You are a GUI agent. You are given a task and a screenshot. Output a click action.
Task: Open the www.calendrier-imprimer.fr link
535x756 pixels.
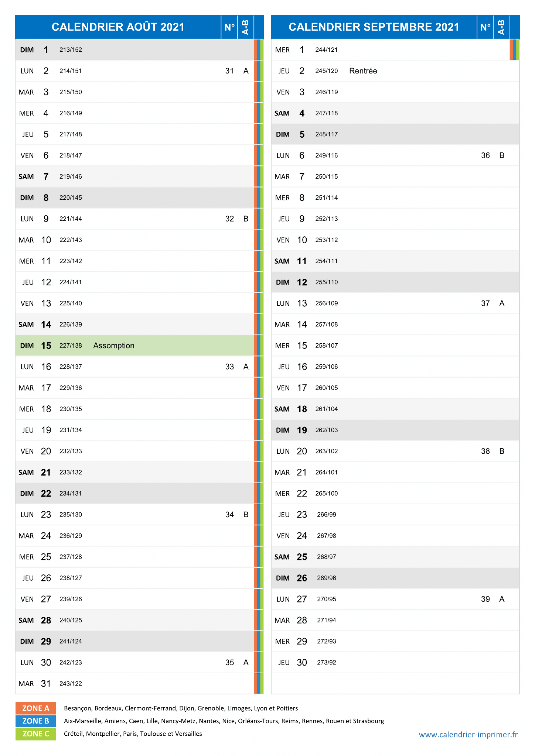[468, 735]
